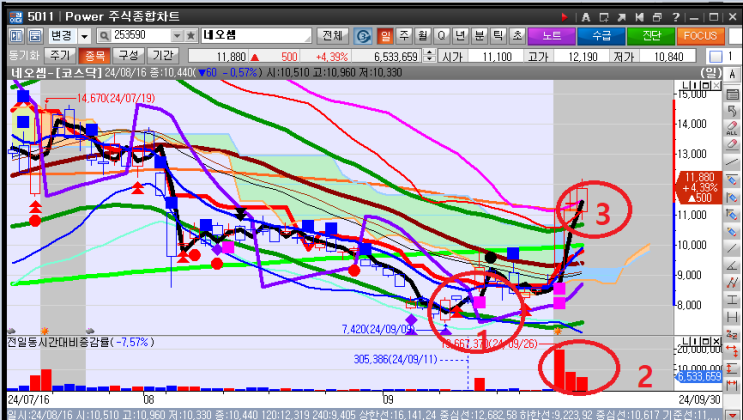743x420 pixels.
Task: Click the list panel icon in drawing toolbar
Action: (732, 94)
